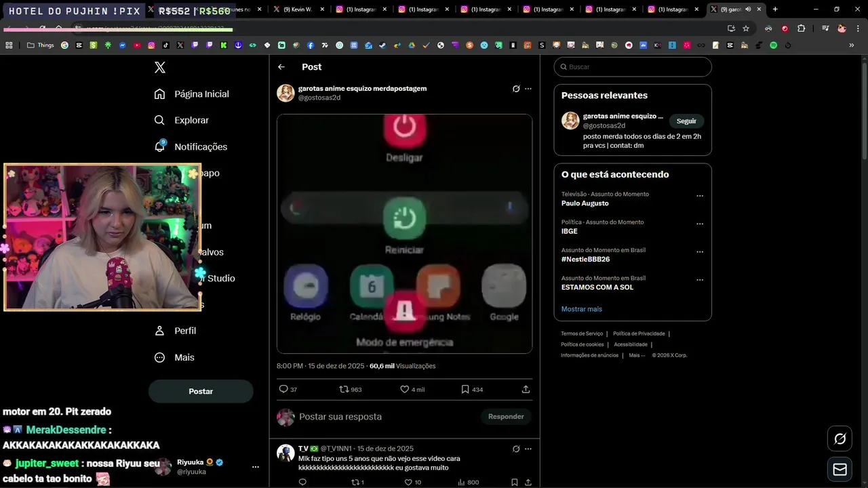
Task: Open more options on the main post
Action: (528, 89)
